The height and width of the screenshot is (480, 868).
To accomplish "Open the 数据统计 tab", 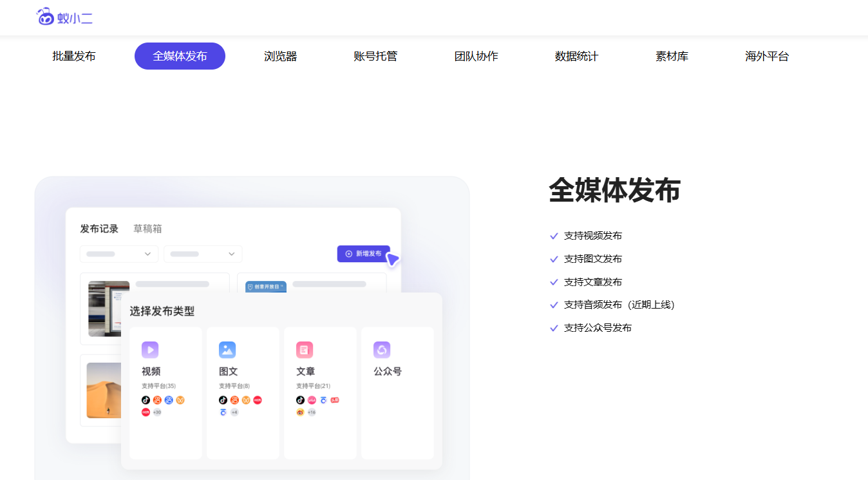I will [576, 56].
